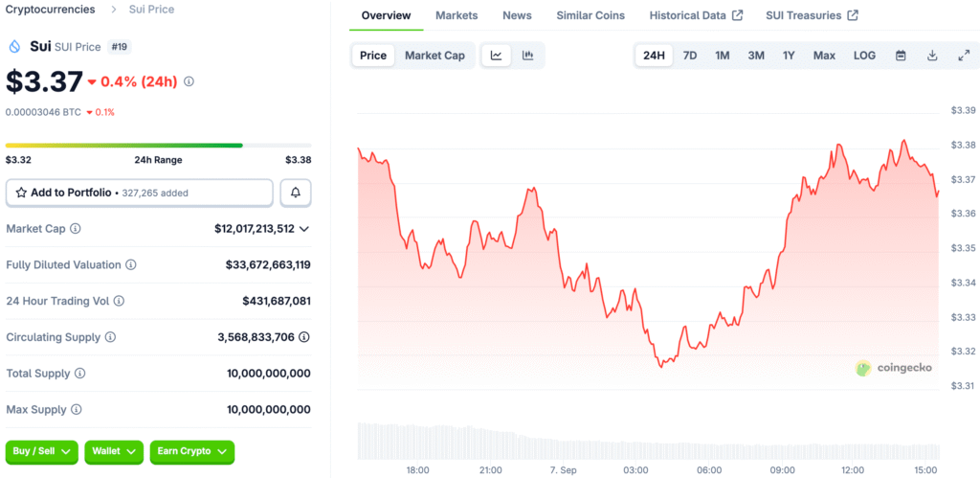The image size is (980, 478).
Task: Click SUI Treasuries external link icon
Action: (853, 15)
